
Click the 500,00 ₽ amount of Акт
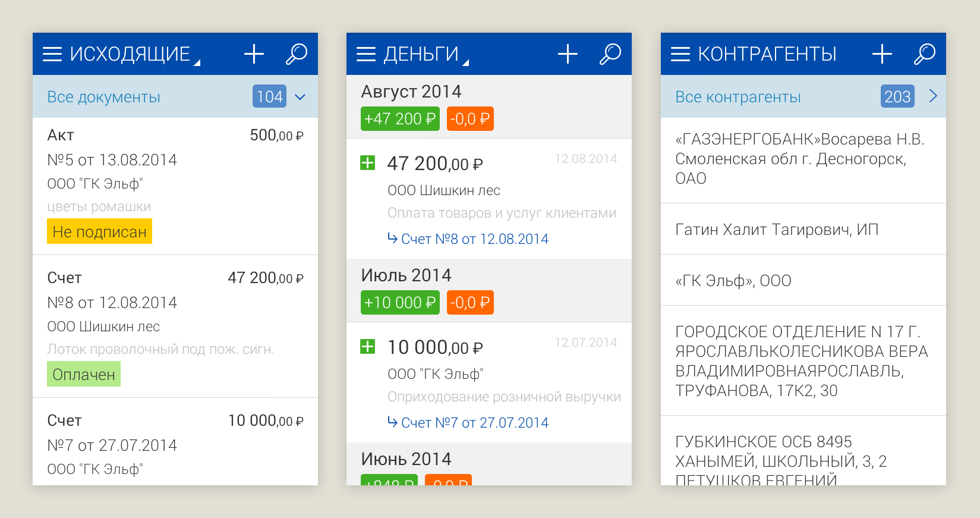pyautogui.click(x=276, y=136)
